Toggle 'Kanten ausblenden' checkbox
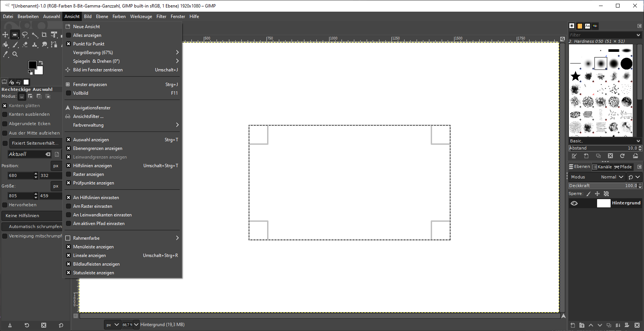This screenshot has height=331, width=644. [x=5, y=114]
